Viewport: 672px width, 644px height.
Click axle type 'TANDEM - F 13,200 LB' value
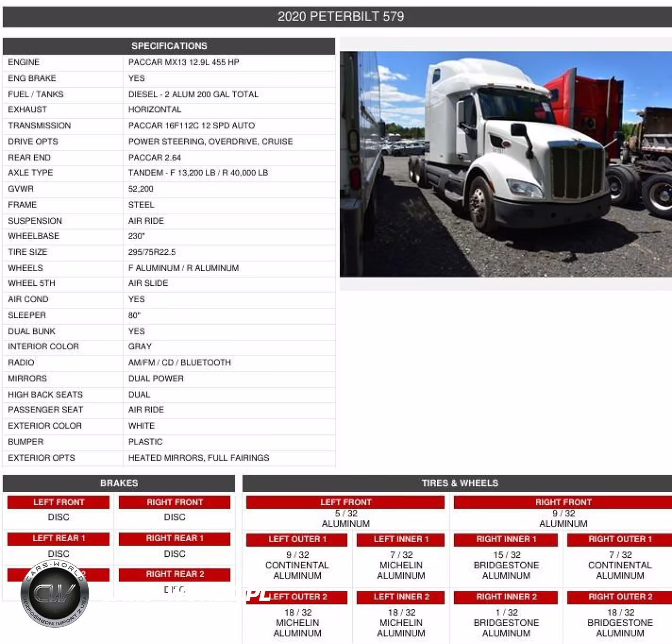point(198,173)
